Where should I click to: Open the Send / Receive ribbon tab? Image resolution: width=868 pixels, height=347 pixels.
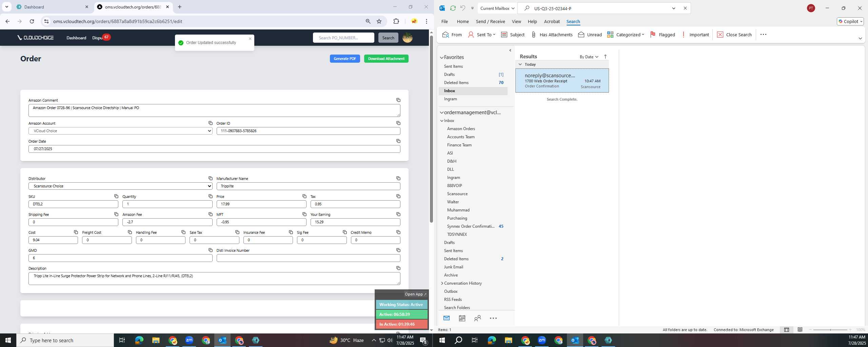(490, 21)
